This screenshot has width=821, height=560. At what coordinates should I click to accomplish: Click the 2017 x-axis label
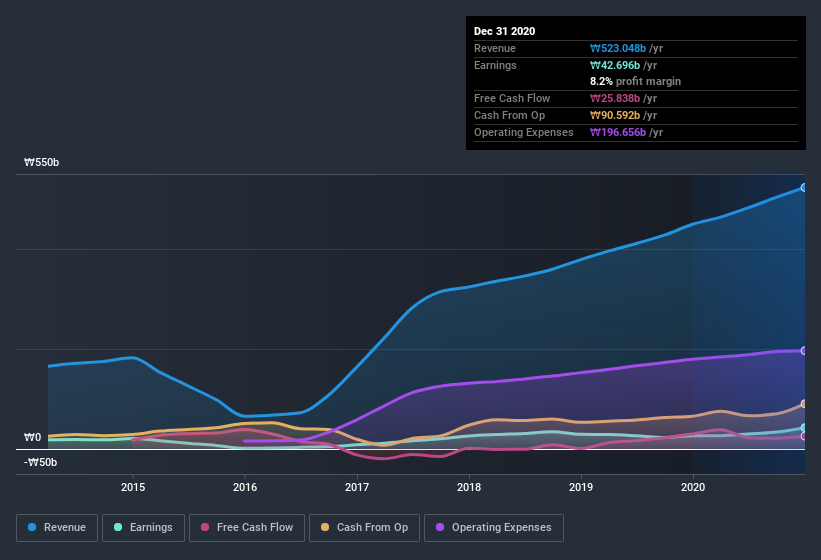[357, 487]
